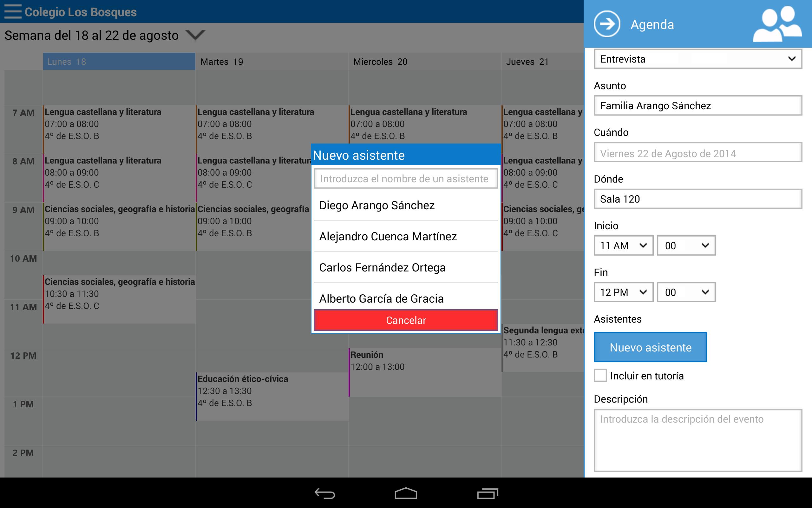
Task: Open Monday 09:00 Ciencias sociales event
Action: 119,227
